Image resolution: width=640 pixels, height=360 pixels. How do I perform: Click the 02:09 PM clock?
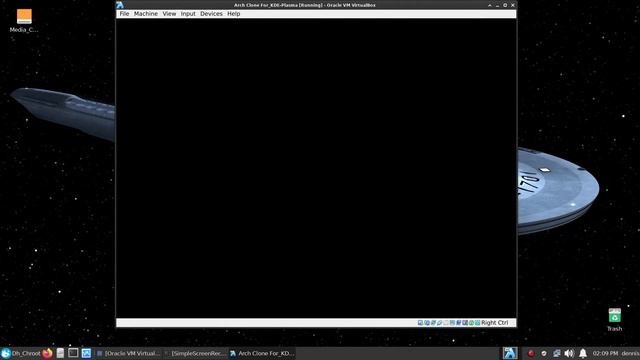[605, 353]
